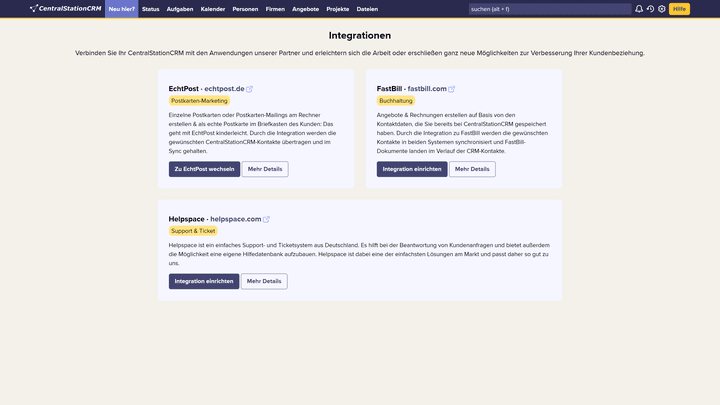Click the 'Integrationen' page heading

click(x=360, y=35)
